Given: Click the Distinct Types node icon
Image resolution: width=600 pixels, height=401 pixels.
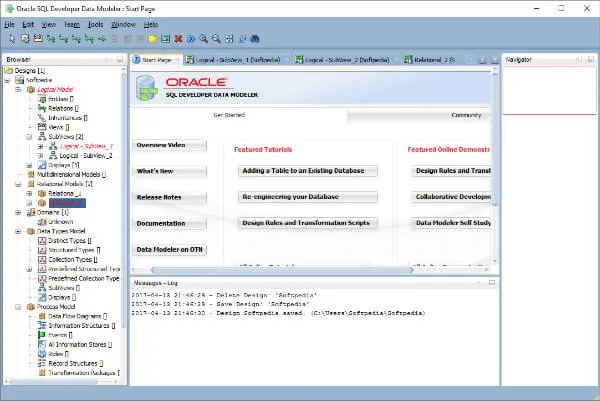Looking at the screenshot, I should 42,241.
